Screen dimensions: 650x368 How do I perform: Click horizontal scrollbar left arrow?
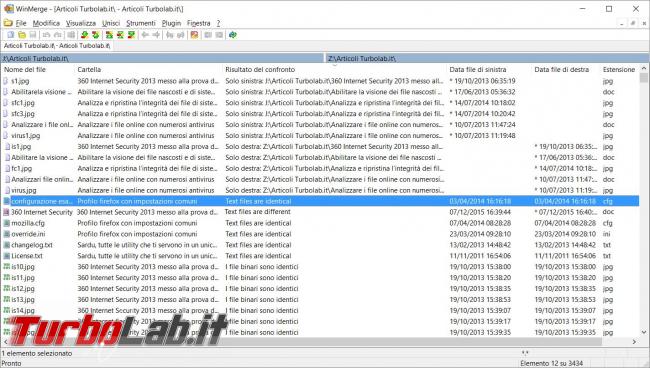[5, 342]
